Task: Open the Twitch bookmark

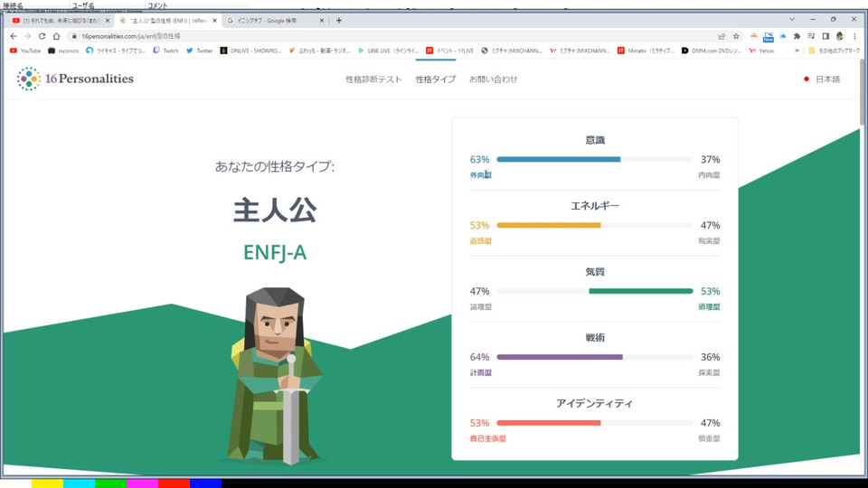Action: coord(165,51)
